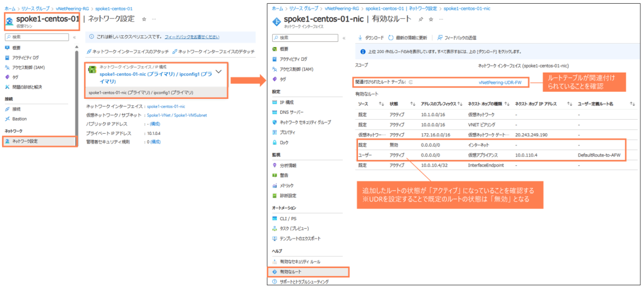Click (構成) link for パブリック IP アドレス
The image size is (644, 289).
[x=155, y=124]
